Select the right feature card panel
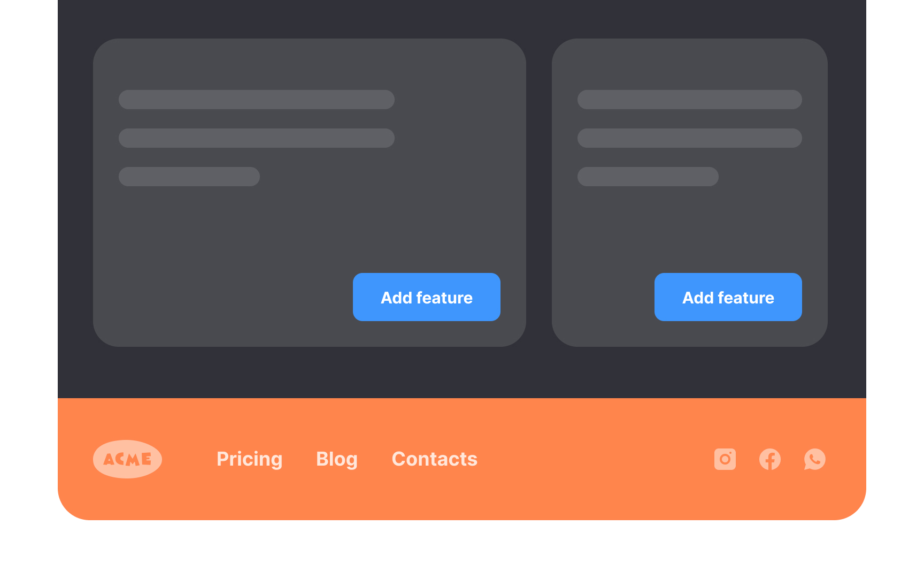This screenshot has width=924, height=578. point(690,230)
